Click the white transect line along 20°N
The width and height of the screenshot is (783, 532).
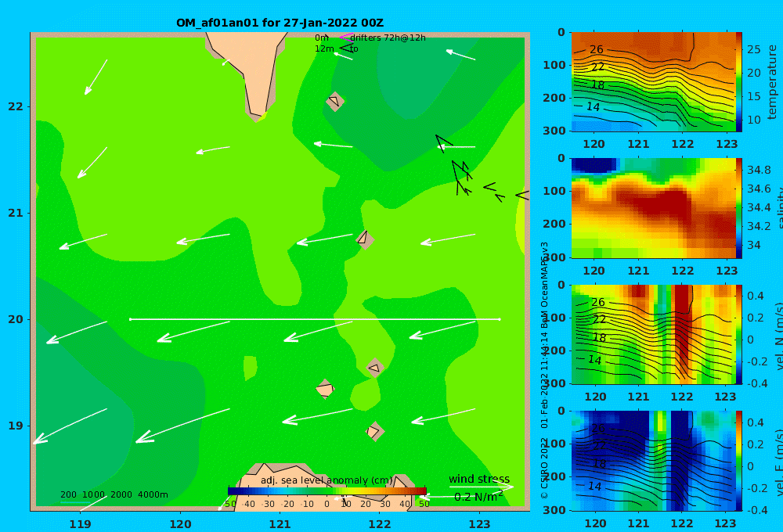(x=315, y=319)
